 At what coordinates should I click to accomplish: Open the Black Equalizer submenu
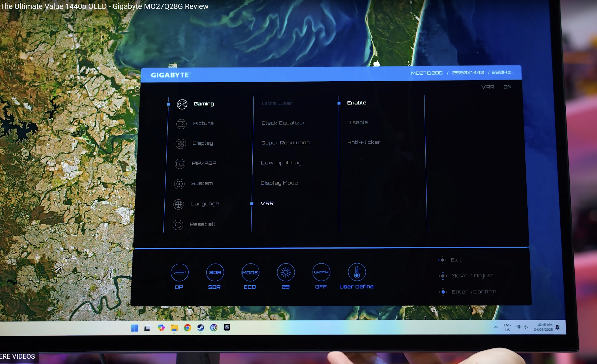(x=283, y=123)
